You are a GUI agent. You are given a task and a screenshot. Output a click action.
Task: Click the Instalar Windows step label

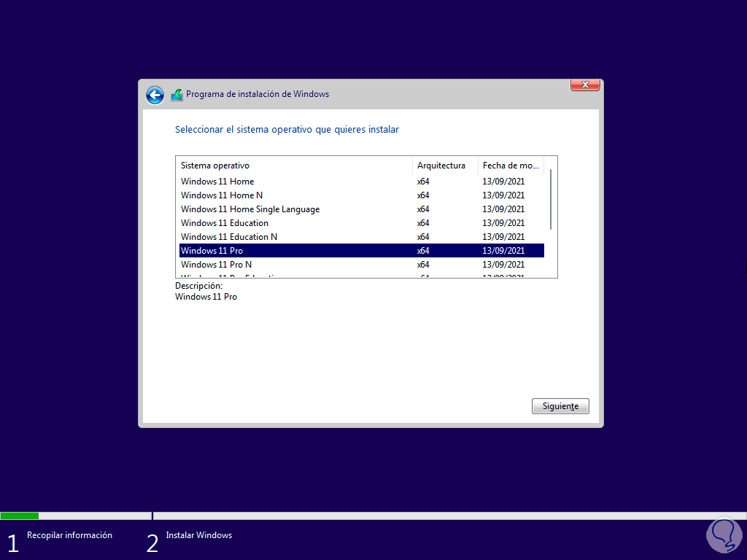[x=198, y=535]
